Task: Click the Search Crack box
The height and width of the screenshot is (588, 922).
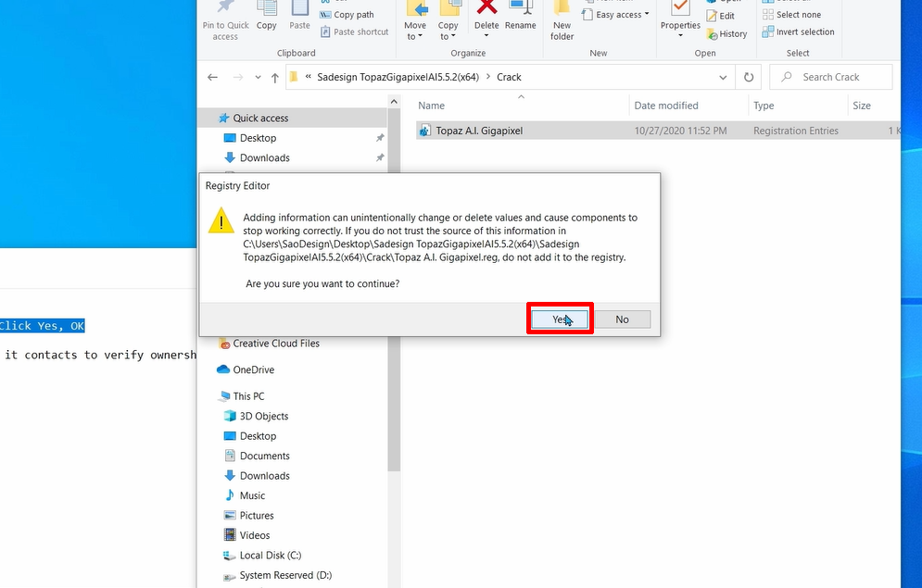Action: click(x=831, y=77)
